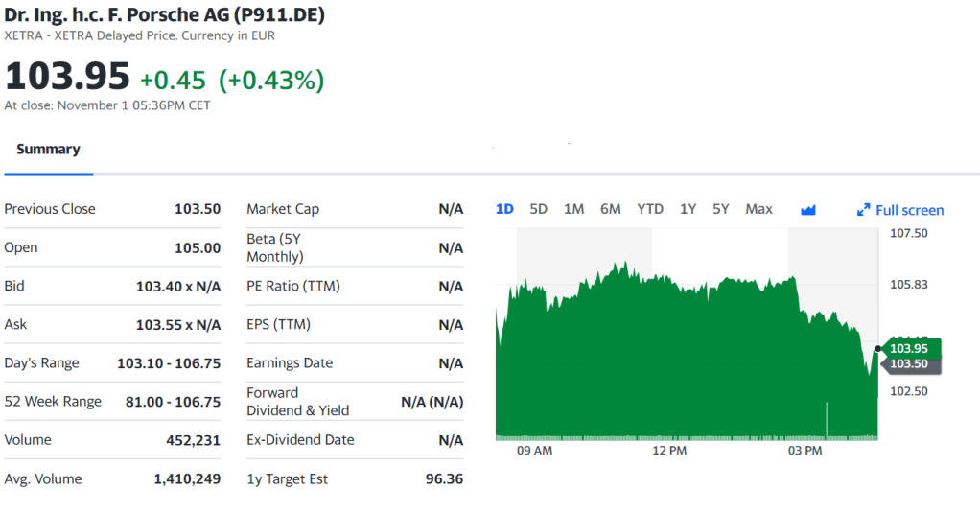The width and height of the screenshot is (980, 513).
Task: Click the 1y Target Est value 96.36
Action: pos(444,478)
